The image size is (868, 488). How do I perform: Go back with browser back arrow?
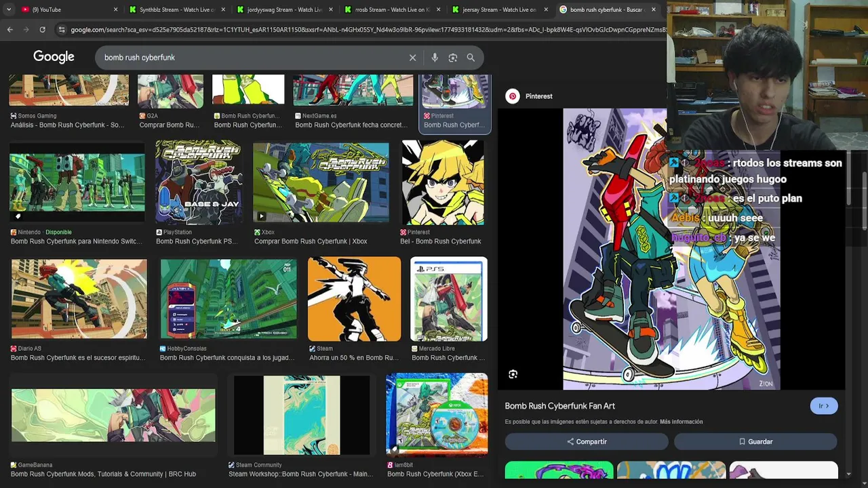pyautogui.click(x=9, y=30)
